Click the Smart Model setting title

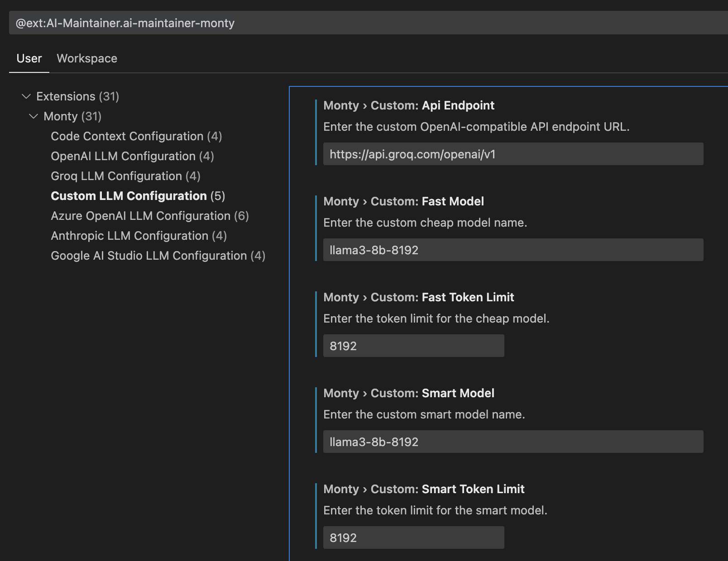(408, 393)
